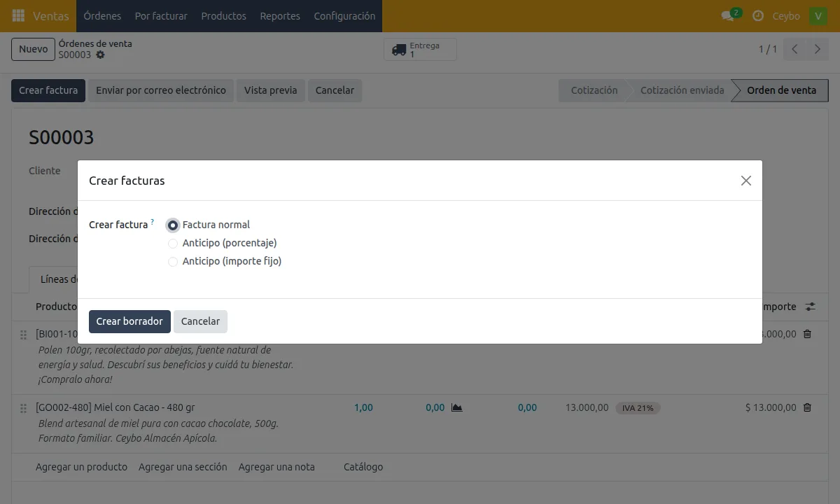
Task: Delete the Polen 100gr order line
Action: pyautogui.click(x=807, y=334)
